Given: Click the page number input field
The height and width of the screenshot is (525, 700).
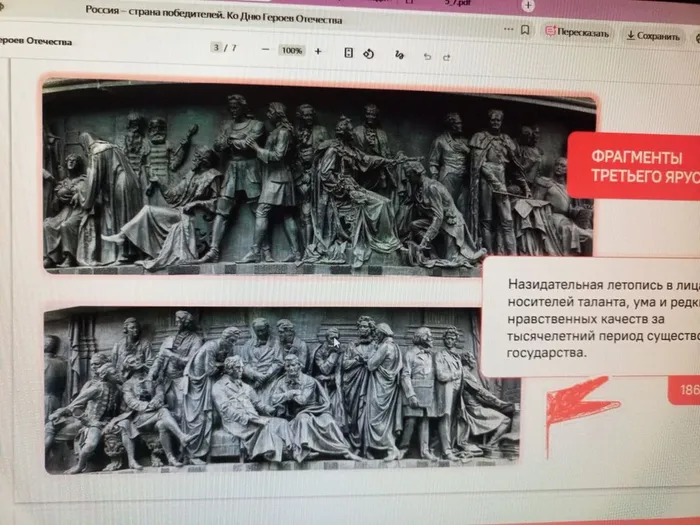Looking at the screenshot, I should (216, 48).
